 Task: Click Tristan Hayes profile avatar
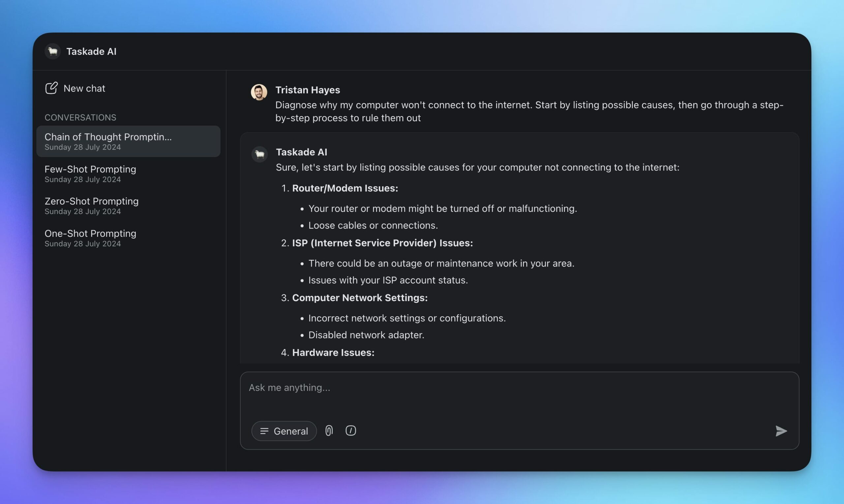click(x=259, y=92)
